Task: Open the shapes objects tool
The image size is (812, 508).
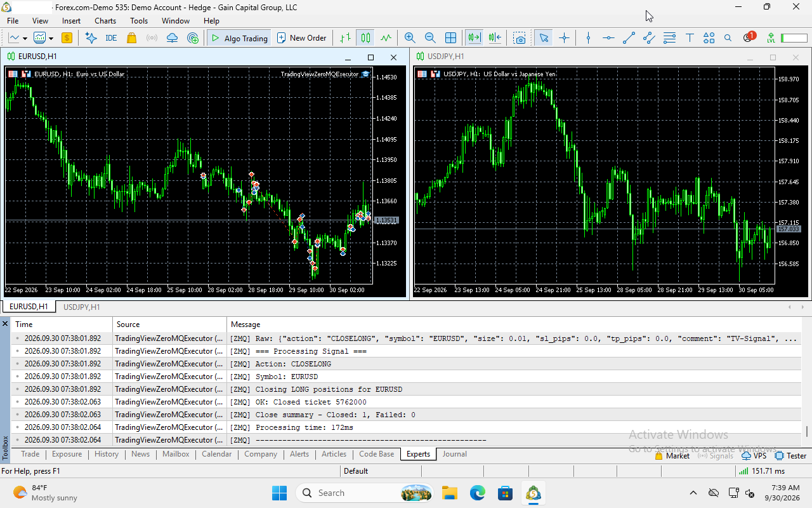Action: [x=709, y=38]
